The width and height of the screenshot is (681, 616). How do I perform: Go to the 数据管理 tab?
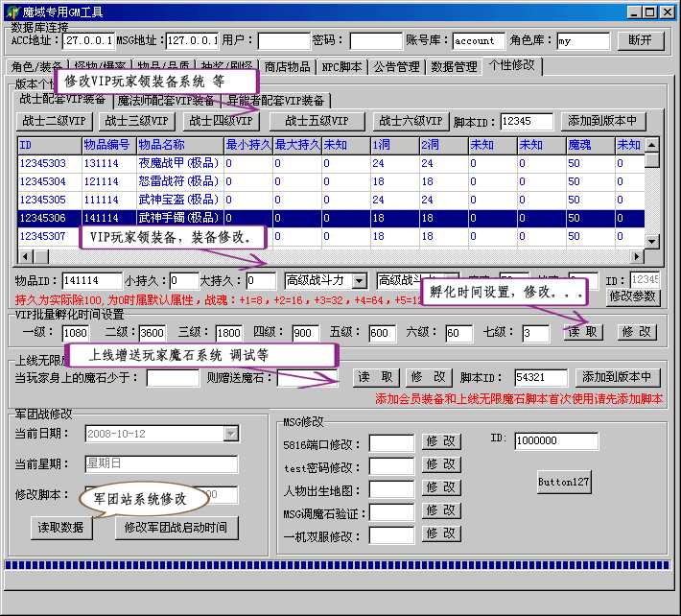[454, 67]
